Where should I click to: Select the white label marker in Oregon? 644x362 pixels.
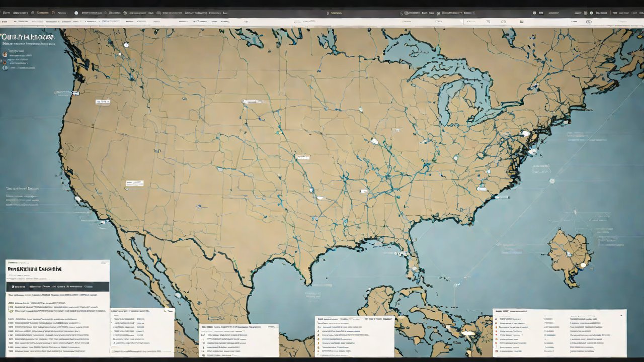tap(102, 102)
